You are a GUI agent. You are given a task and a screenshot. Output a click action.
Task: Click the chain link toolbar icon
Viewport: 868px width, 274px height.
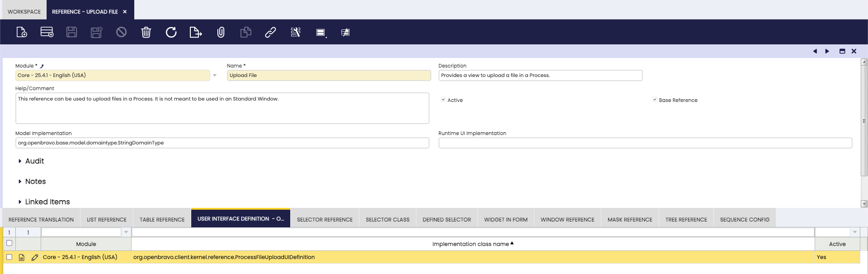270,32
